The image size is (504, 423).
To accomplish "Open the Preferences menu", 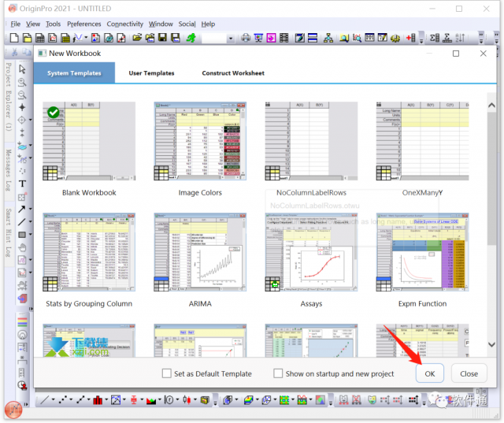I will point(84,24).
